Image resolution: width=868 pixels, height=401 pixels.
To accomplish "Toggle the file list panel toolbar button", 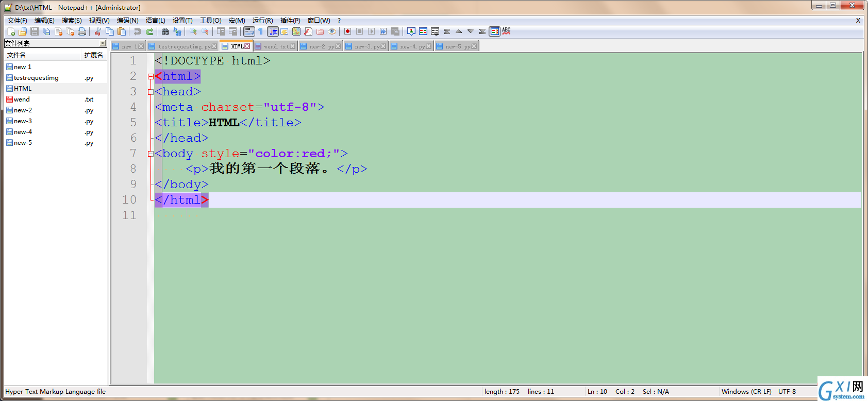I will [494, 31].
